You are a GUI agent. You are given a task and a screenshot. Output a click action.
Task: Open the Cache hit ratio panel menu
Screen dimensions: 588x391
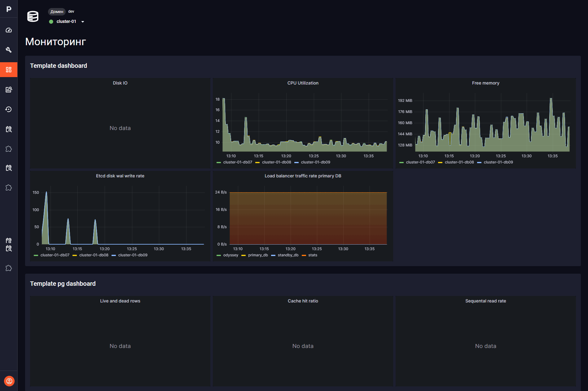pyautogui.click(x=303, y=301)
